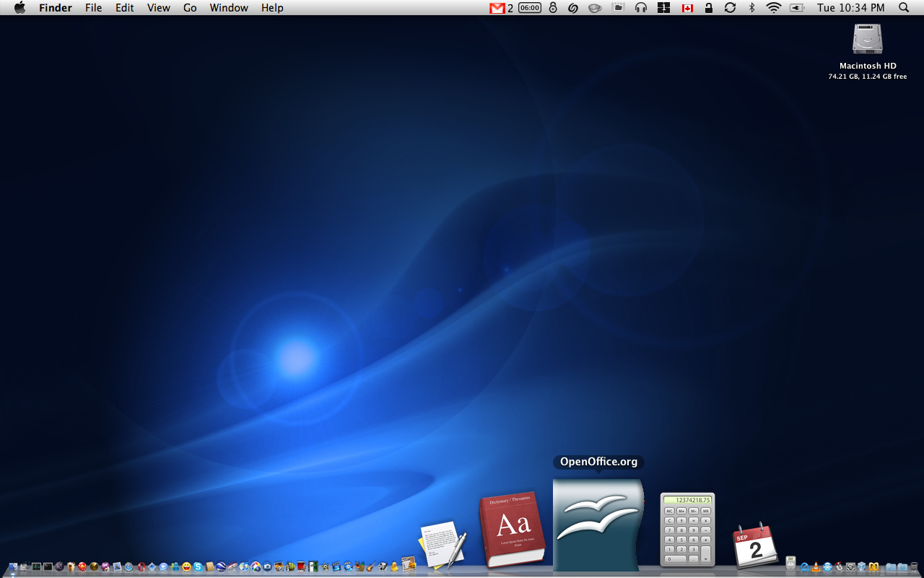Launch Activity Monitor from the dock
This screenshot has height=578, width=924.
36,567
